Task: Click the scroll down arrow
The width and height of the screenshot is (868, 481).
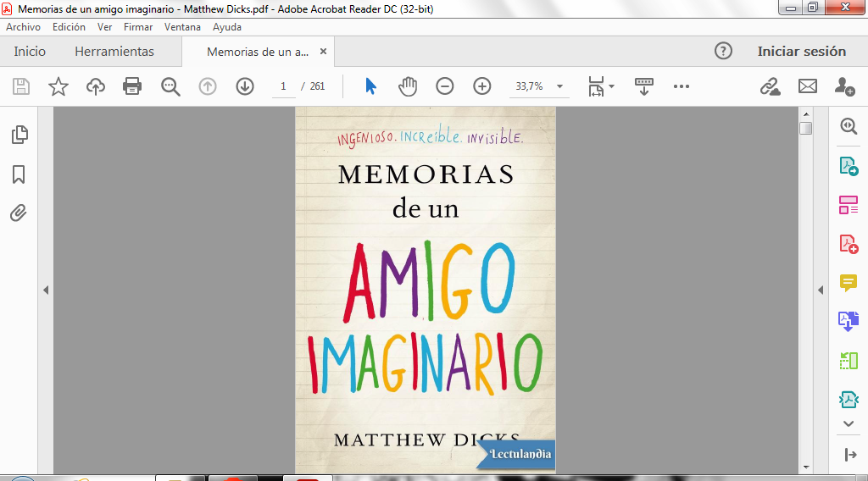Action: 806,467
